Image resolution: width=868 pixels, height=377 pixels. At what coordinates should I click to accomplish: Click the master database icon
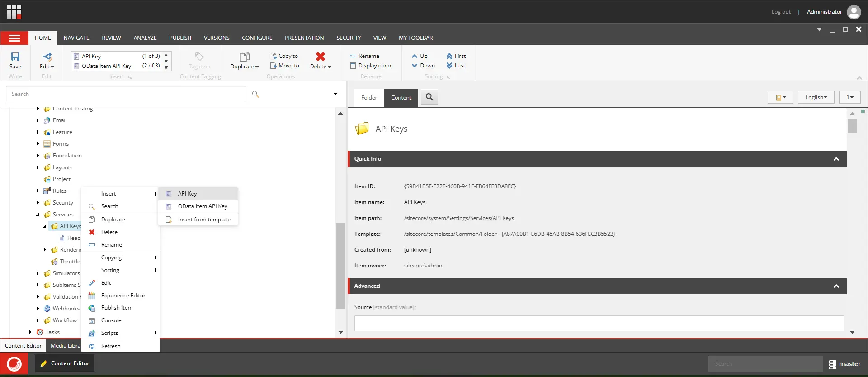coord(833,364)
